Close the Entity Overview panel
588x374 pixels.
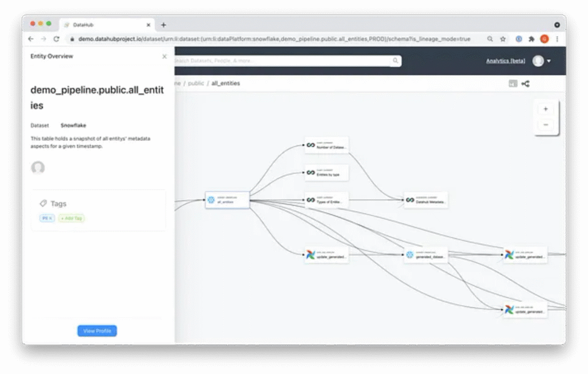click(x=164, y=56)
